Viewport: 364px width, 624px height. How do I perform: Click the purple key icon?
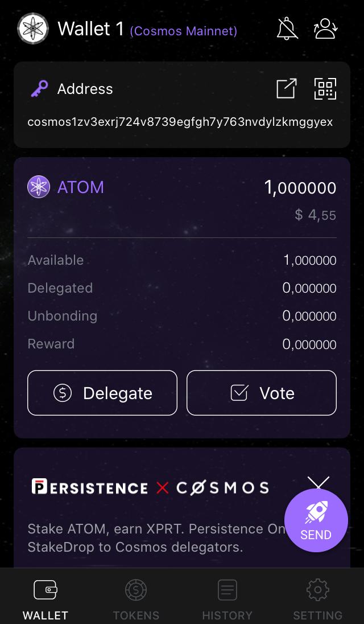point(39,88)
